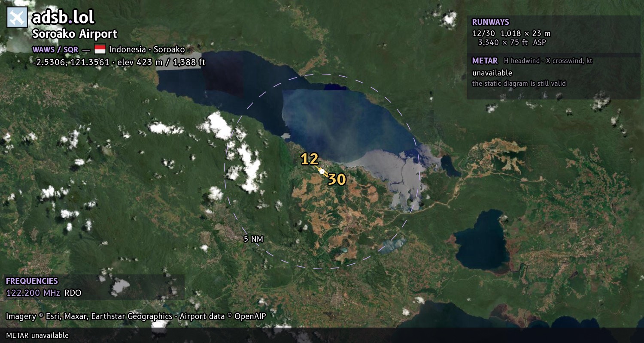Click runway end label 30 on map

coord(337,180)
